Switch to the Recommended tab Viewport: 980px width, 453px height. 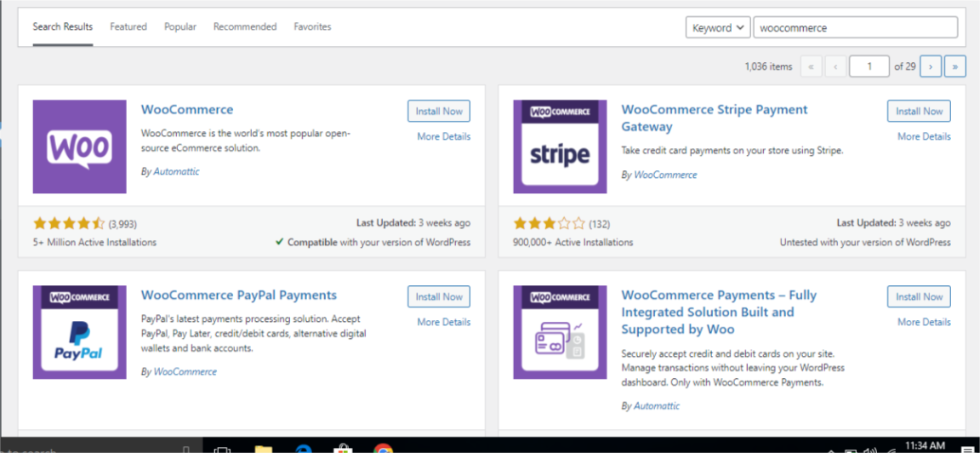pyautogui.click(x=245, y=27)
